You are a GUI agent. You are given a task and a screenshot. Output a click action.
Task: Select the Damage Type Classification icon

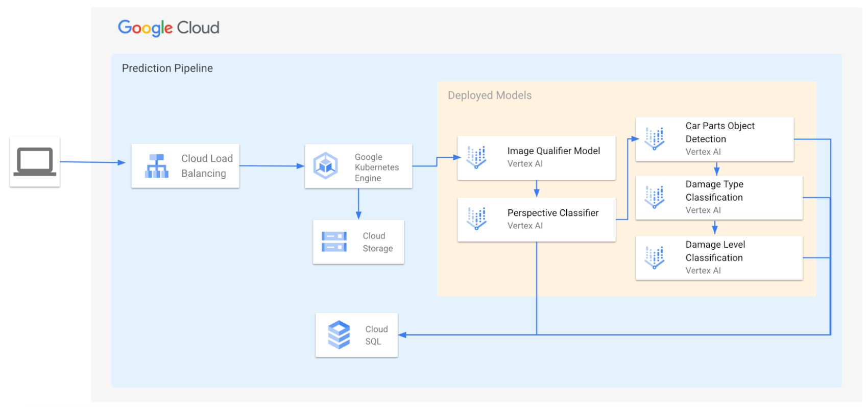pyautogui.click(x=655, y=198)
